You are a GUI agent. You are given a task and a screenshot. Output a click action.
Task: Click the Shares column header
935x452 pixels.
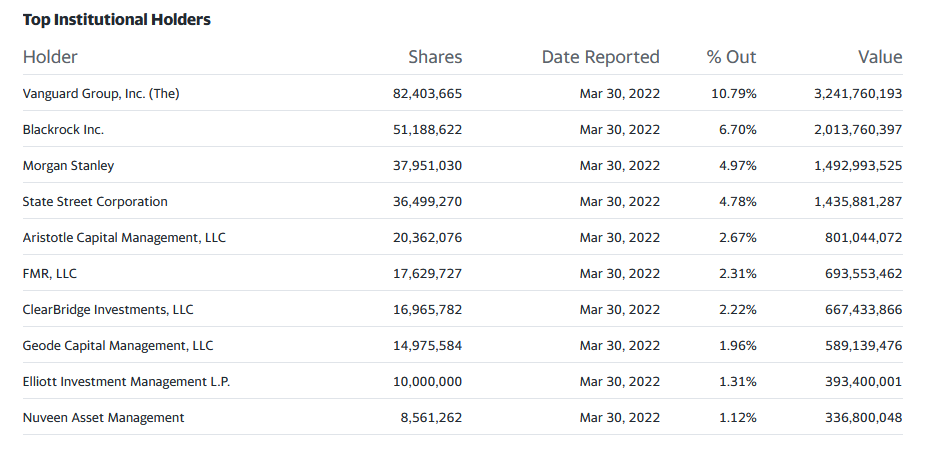(435, 57)
